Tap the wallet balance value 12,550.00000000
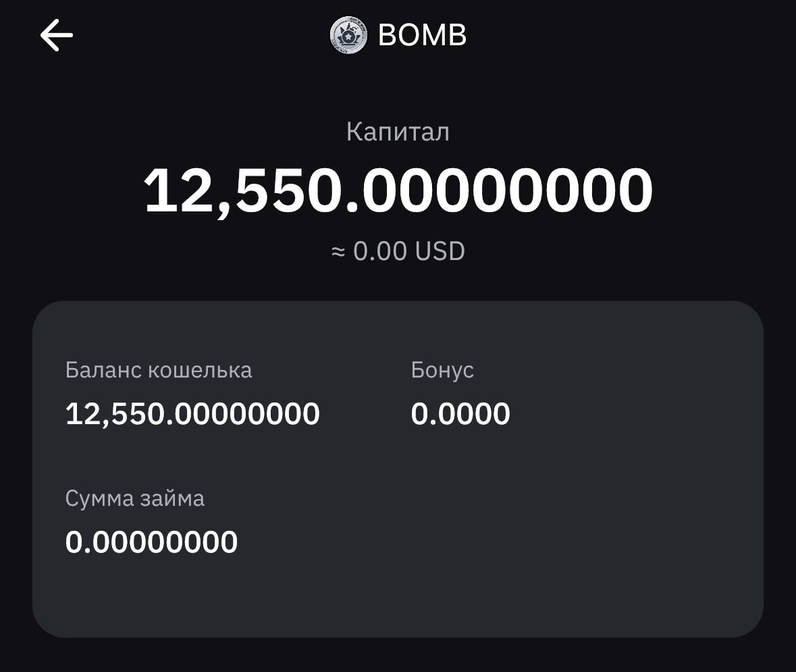This screenshot has height=672, width=796. click(x=192, y=413)
